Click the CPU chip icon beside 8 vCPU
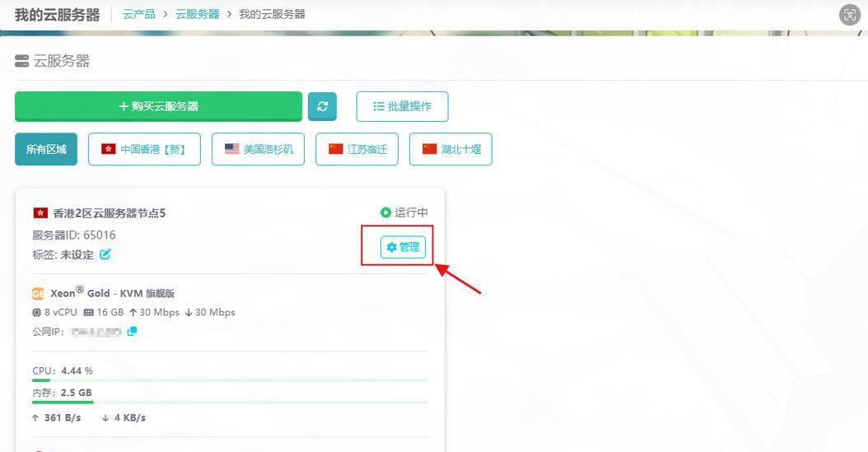868x452 pixels. pos(36,313)
